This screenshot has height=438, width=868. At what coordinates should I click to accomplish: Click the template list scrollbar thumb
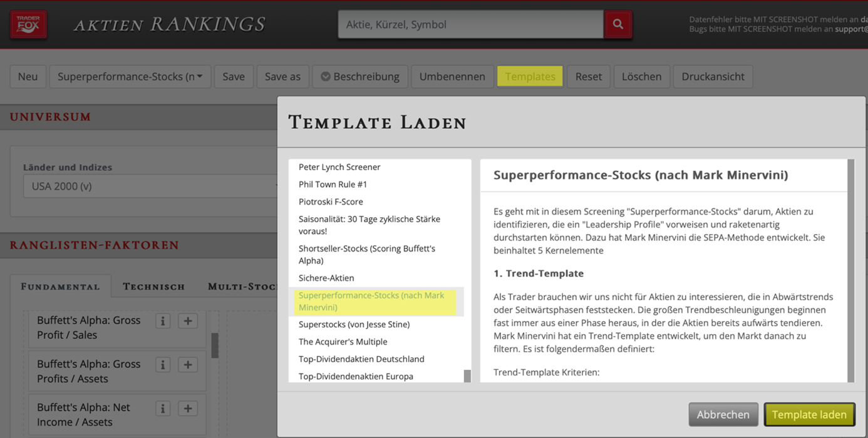[x=467, y=376]
